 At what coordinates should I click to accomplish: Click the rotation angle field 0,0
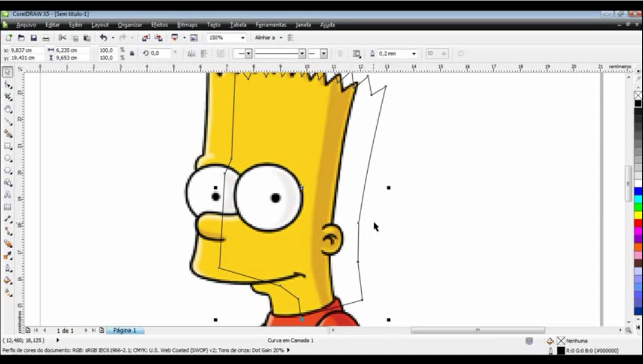coord(160,53)
